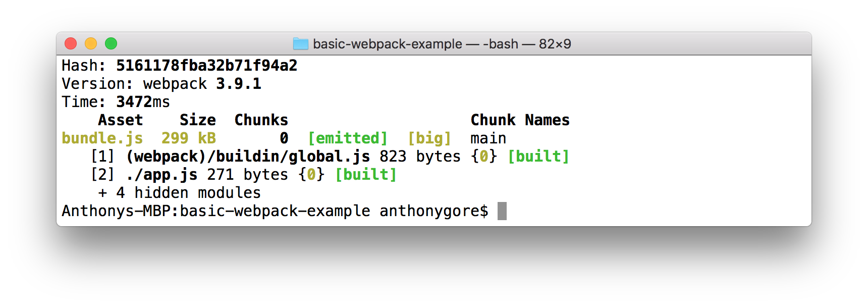The width and height of the screenshot is (868, 307).
Task: Click the [2] module index
Action: [102, 175]
